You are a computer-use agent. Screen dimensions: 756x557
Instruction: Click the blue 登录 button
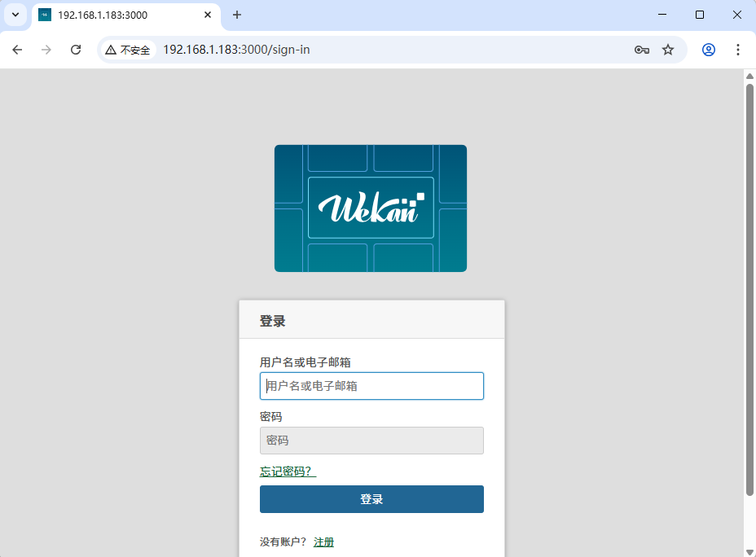point(371,499)
